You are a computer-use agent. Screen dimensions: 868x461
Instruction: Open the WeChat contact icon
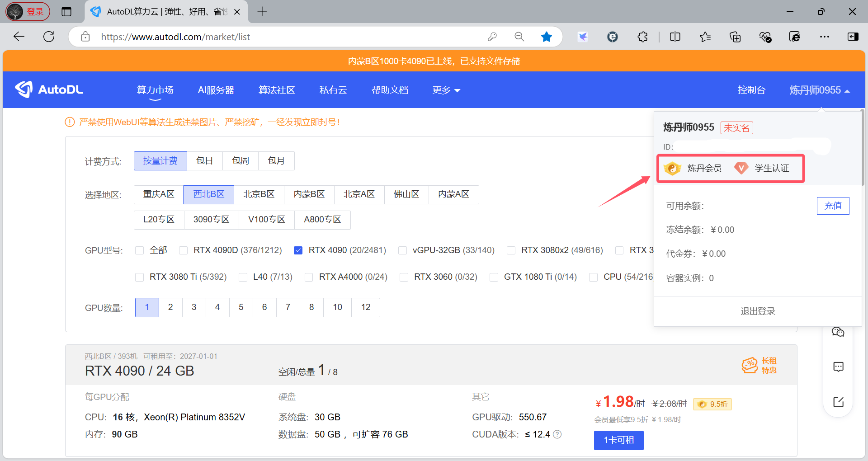838,332
